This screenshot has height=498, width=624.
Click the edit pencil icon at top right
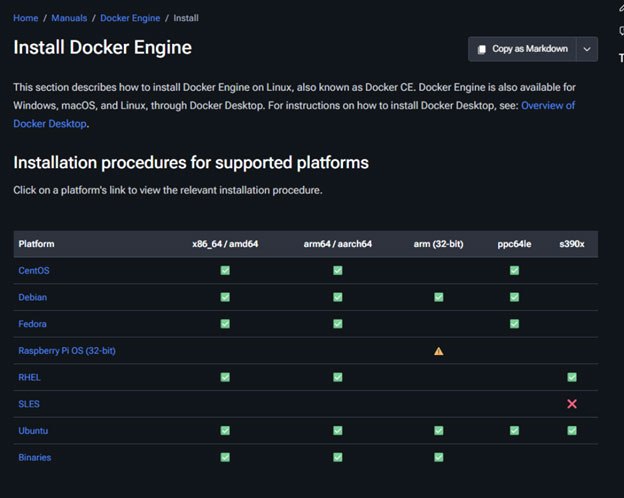click(621, 8)
